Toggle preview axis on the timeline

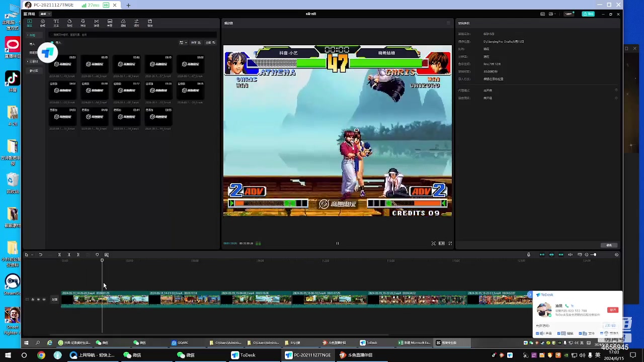(x=570, y=255)
